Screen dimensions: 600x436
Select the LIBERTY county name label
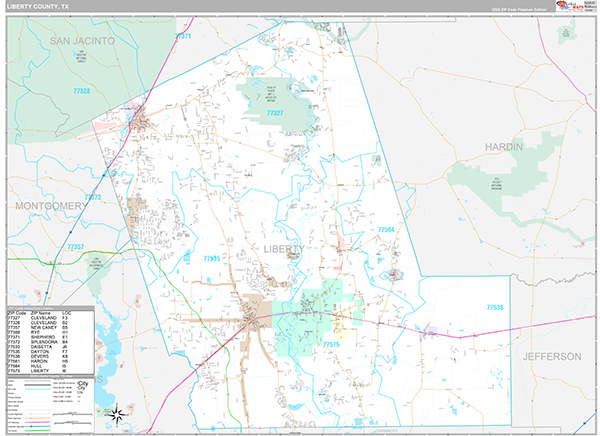click(x=288, y=248)
